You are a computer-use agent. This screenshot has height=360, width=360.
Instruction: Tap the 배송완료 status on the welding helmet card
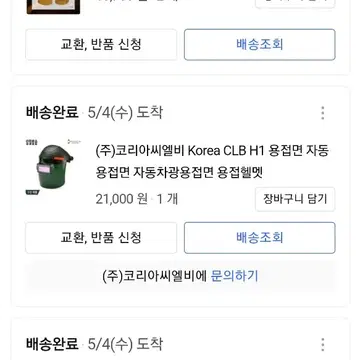52,113
